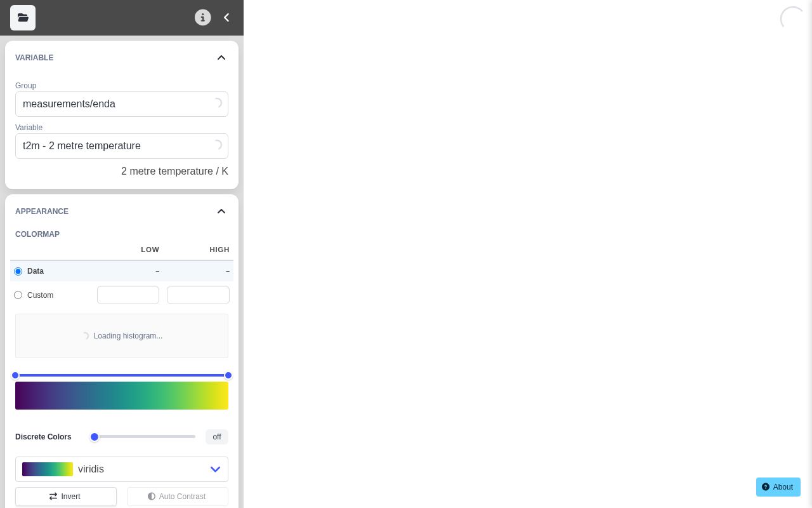This screenshot has height=508, width=812.
Task: Click the 'Discrete Colors' label
Action: 43,437
